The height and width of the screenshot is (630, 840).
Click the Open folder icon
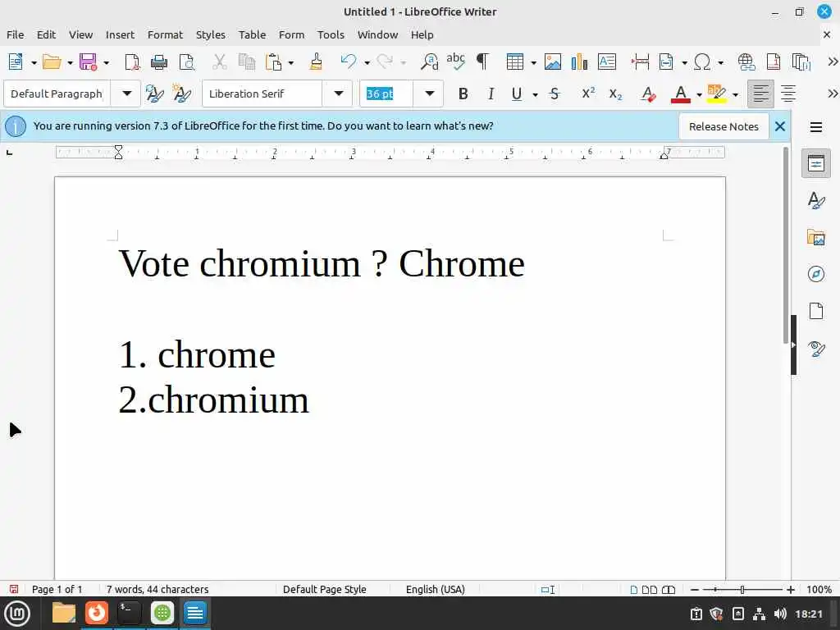pyautogui.click(x=52, y=62)
